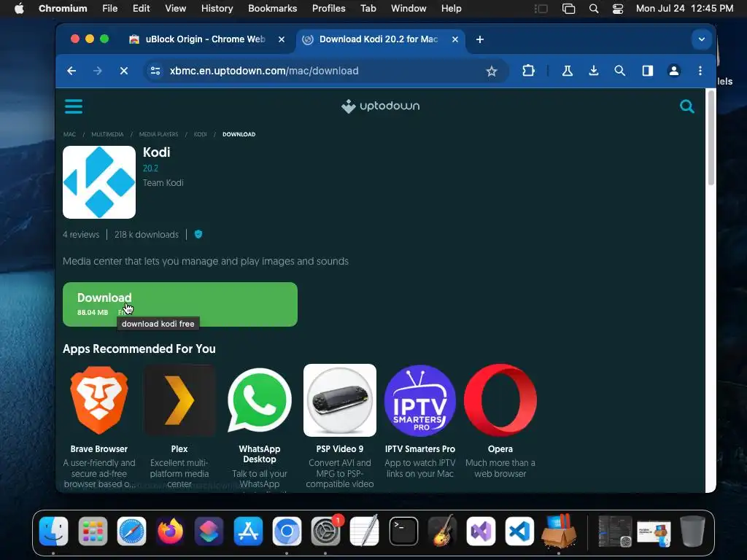Viewport: 747px width, 560px height.
Task: Go forward in browser history
Action: coord(98,71)
